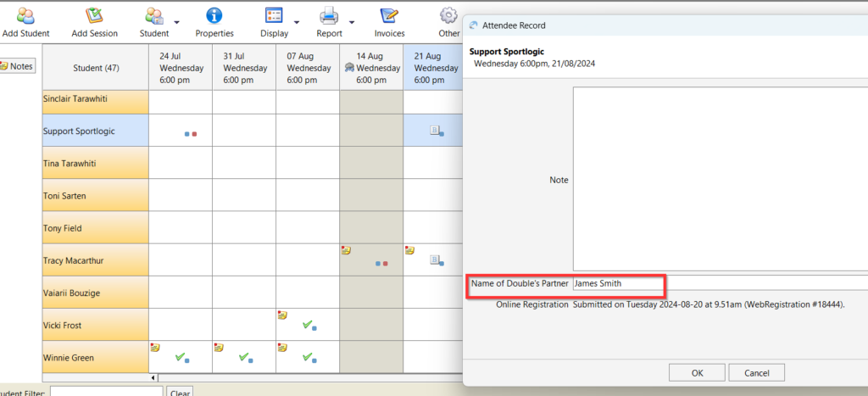The height and width of the screenshot is (396, 868).
Task: Select student Tracy Macarthur
Action: 96,259
